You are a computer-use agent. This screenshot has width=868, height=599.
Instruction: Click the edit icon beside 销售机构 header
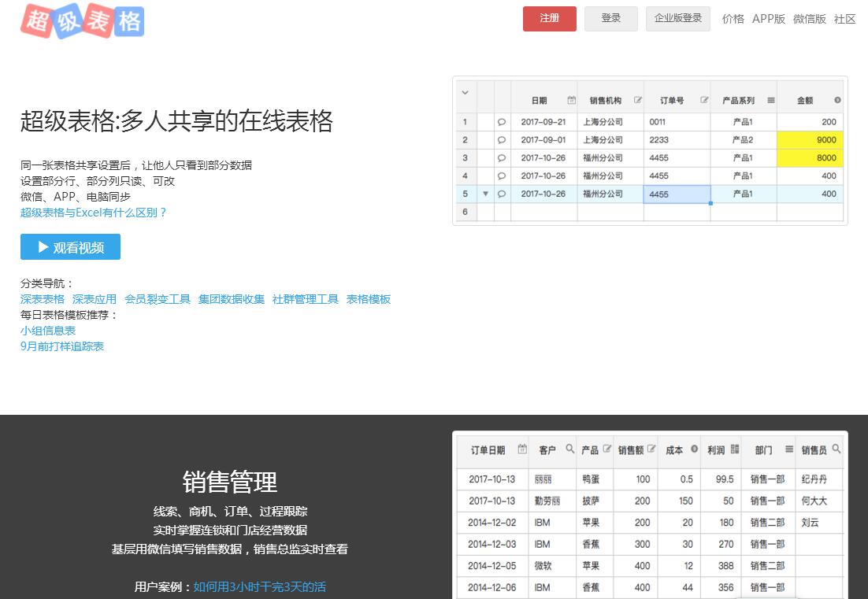[x=638, y=100]
